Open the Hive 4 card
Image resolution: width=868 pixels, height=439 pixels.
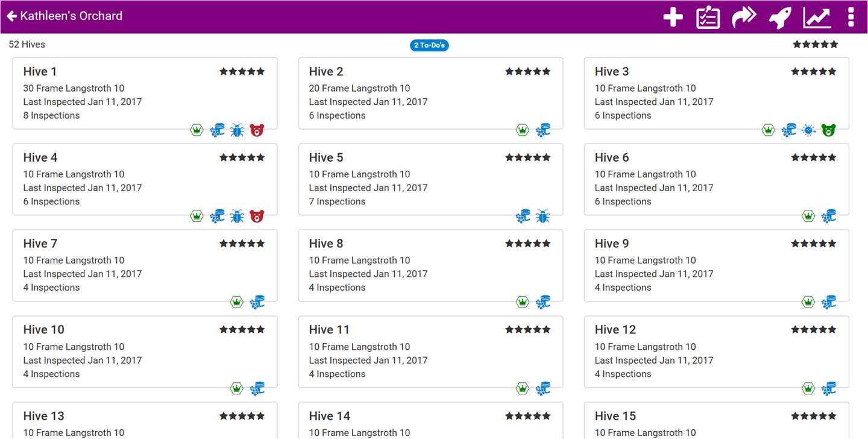tap(145, 179)
